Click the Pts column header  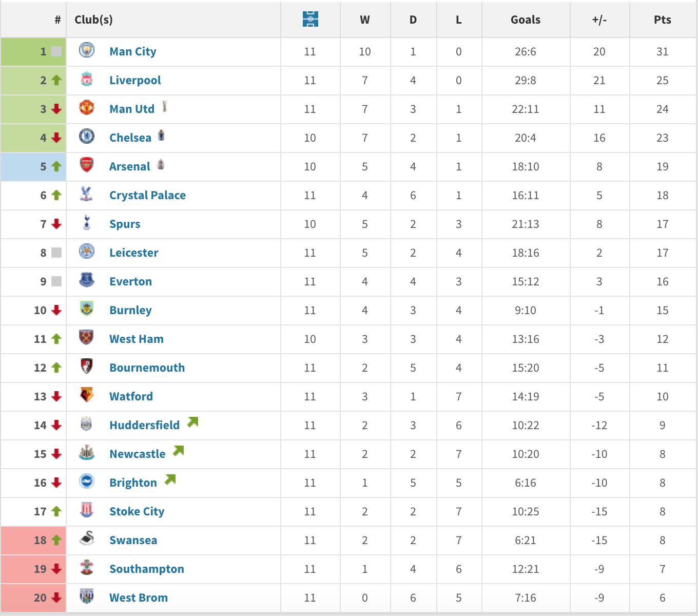(x=662, y=20)
